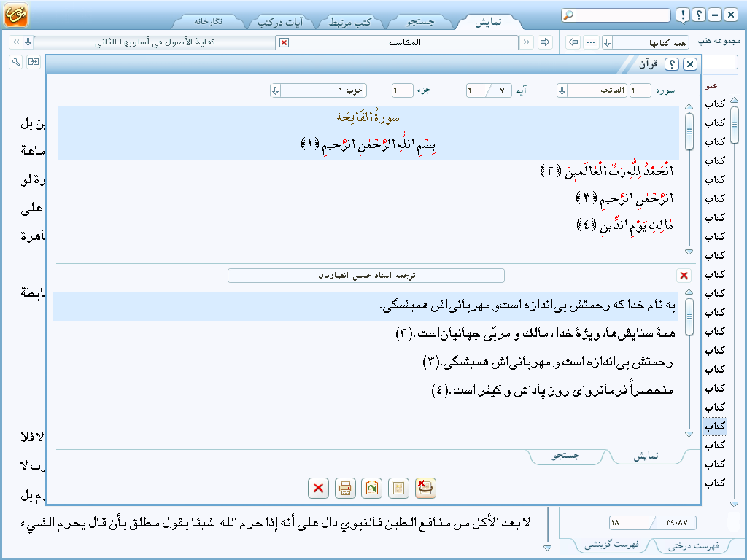Open جستجو tab inside Quran dialog

[x=566, y=456]
